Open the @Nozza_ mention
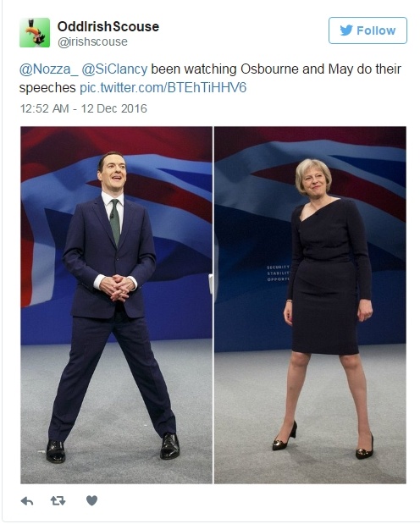The image size is (420, 524). 49,69
